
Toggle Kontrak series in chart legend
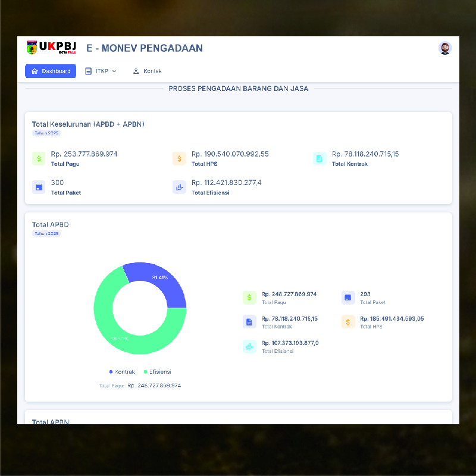[123, 372]
